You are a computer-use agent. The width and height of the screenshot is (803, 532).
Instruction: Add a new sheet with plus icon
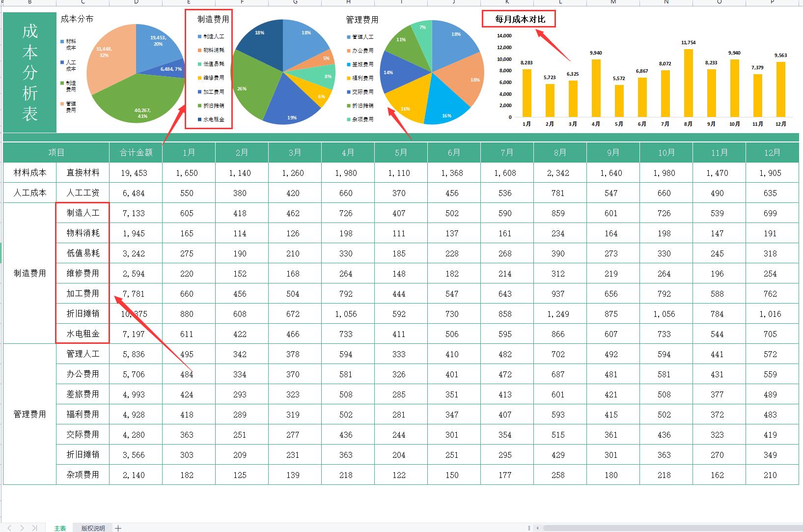pos(118,528)
